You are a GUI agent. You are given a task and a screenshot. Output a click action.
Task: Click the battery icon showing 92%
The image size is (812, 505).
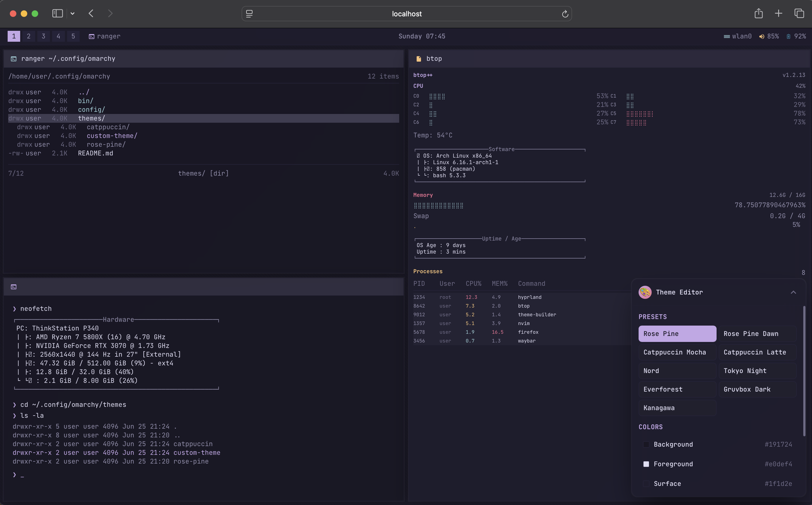tap(788, 37)
